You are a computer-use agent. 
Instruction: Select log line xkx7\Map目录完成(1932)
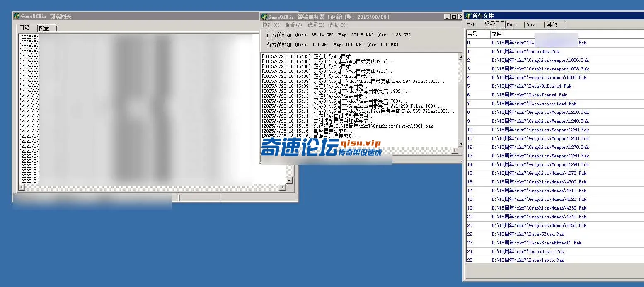point(336,91)
